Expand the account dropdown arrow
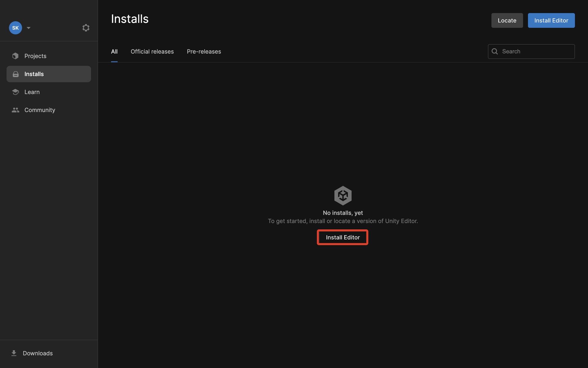Image resolution: width=588 pixels, height=368 pixels. pos(29,28)
